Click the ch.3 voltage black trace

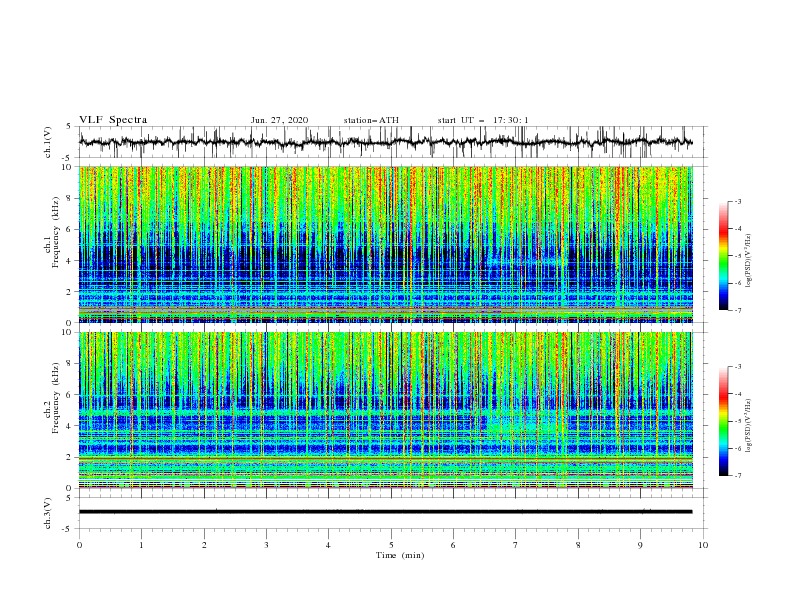(385, 512)
